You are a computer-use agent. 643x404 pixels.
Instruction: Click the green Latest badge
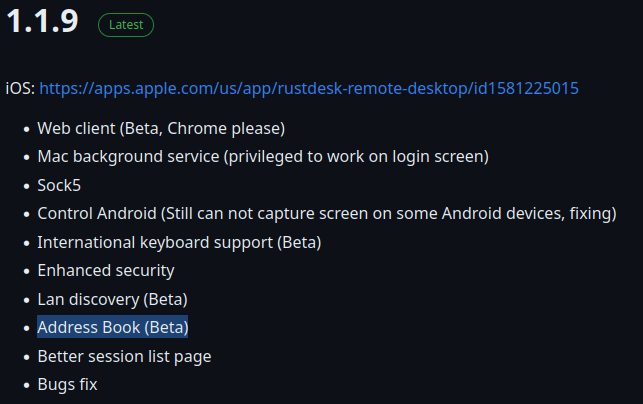coord(125,25)
